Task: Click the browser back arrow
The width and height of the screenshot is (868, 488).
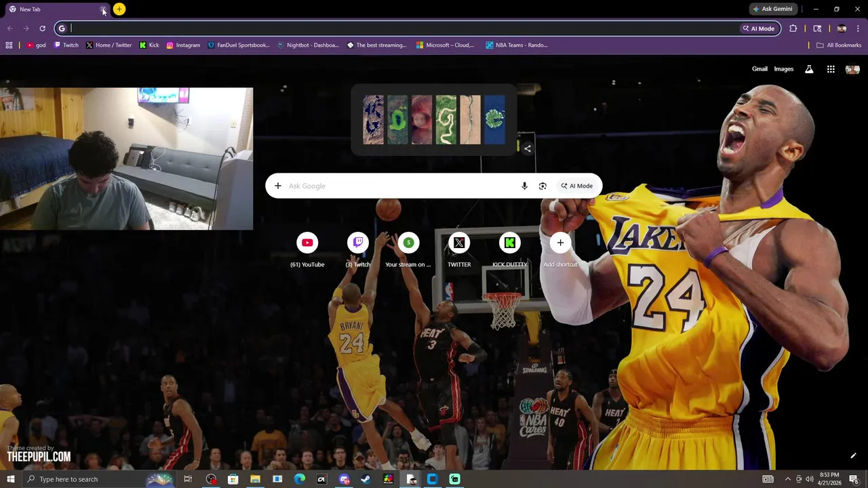Action: click(9, 28)
